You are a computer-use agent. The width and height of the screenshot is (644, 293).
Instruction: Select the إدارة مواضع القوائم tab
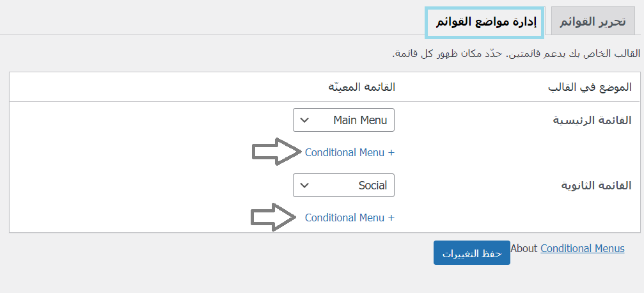pos(485,22)
